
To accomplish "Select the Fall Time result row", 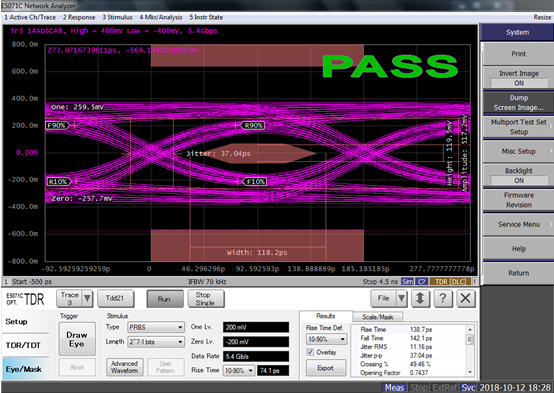I will [409, 338].
